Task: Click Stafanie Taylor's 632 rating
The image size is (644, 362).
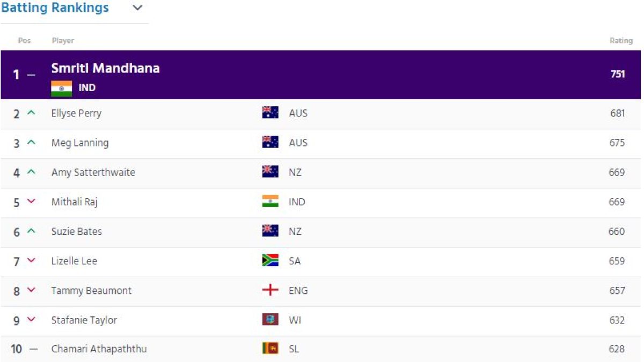Action: [x=617, y=320]
